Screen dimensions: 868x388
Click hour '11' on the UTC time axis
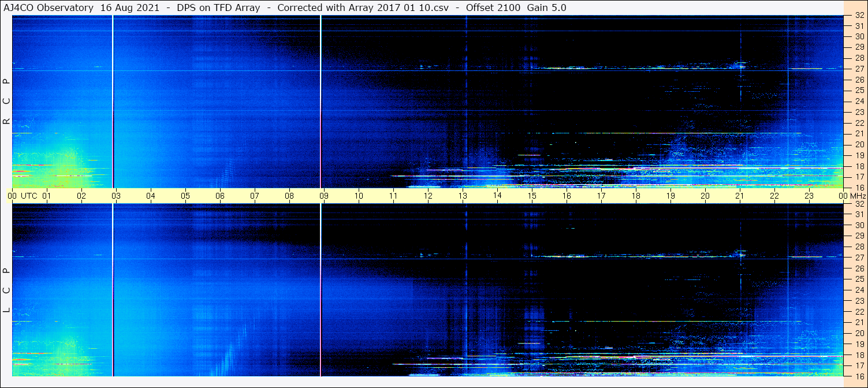point(393,196)
